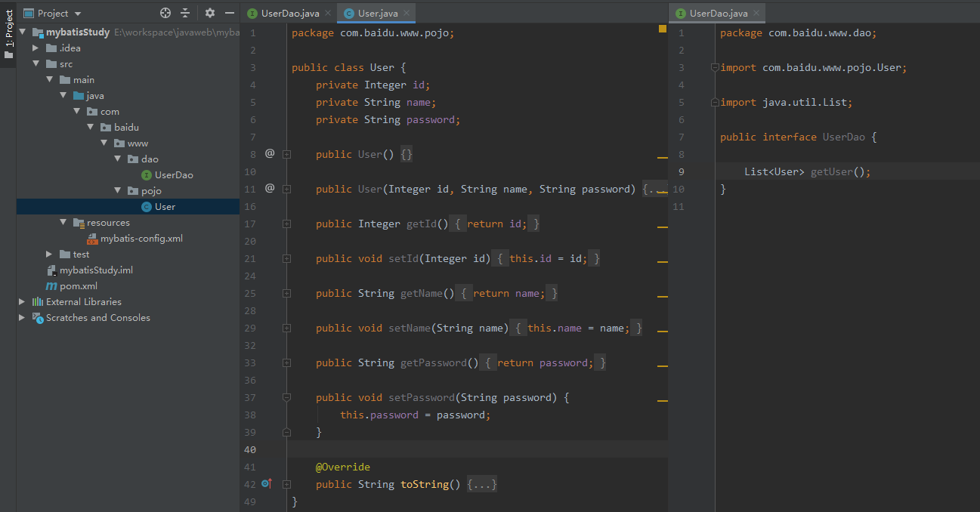Click the override gutter icon on line 42
Screen dimensions: 980x512
pos(266,483)
